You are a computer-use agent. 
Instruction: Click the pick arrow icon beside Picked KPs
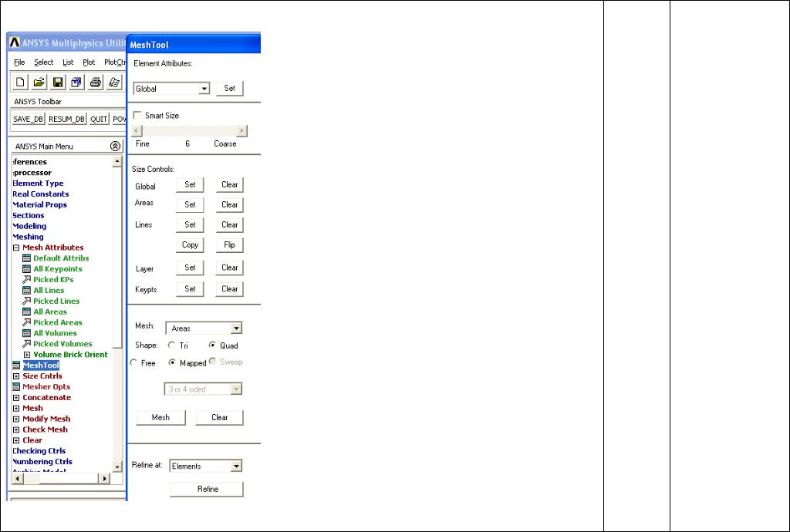[27, 279]
